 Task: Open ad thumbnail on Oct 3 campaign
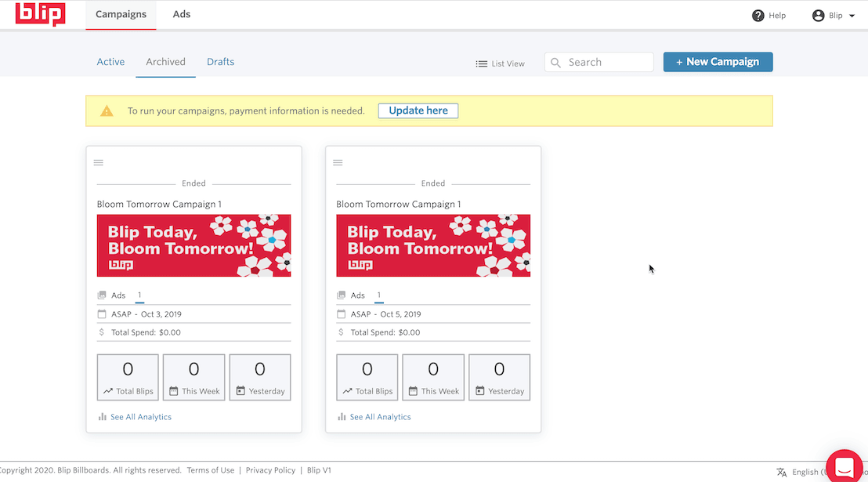193,245
